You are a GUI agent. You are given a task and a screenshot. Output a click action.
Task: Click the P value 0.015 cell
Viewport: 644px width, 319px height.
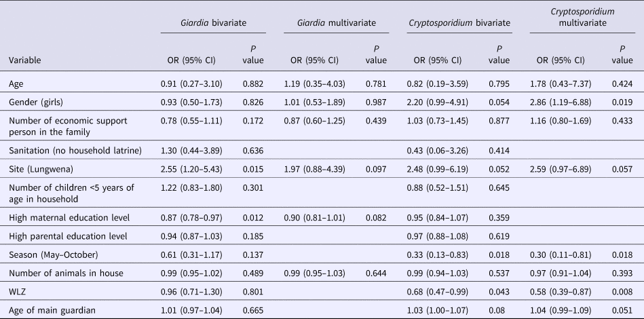[x=252, y=167]
